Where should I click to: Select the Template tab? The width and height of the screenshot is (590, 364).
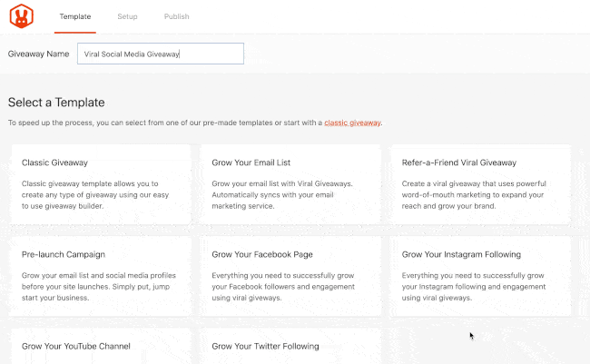[x=75, y=16]
